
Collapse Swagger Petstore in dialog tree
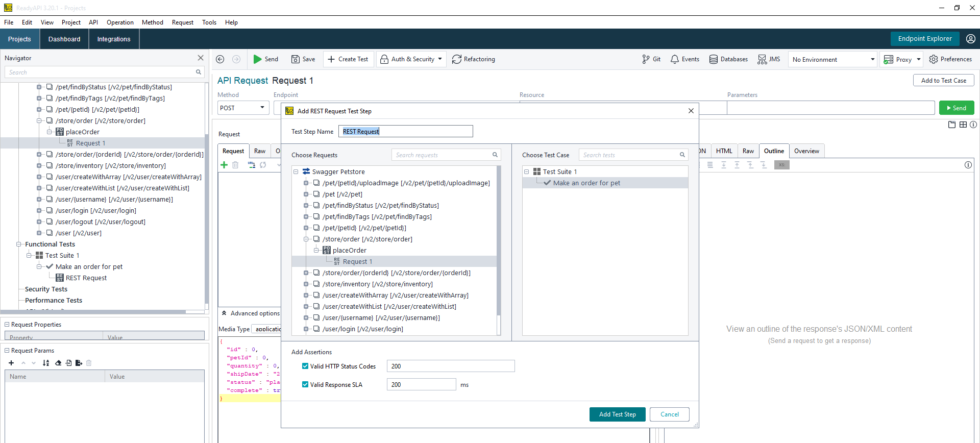(x=296, y=172)
